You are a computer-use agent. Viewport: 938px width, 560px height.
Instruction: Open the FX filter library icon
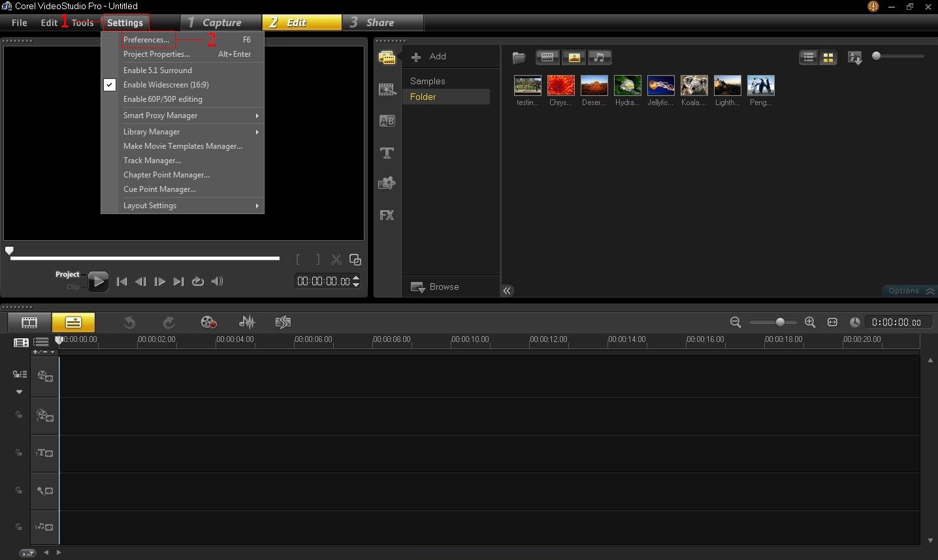[x=387, y=215]
